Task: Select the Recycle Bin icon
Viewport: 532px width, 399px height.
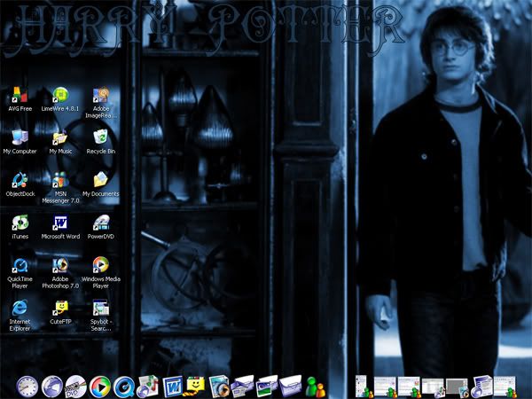Action: tap(101, 142)
